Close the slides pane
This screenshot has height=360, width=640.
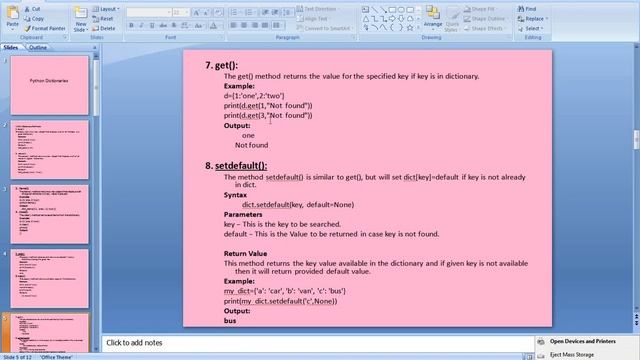95,47
